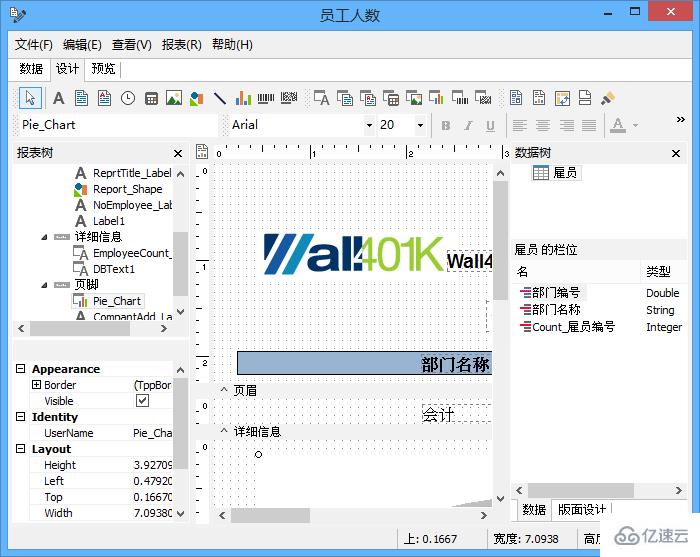
Task: Select the 2D BarCode component tool
Action: coord(289,98)
